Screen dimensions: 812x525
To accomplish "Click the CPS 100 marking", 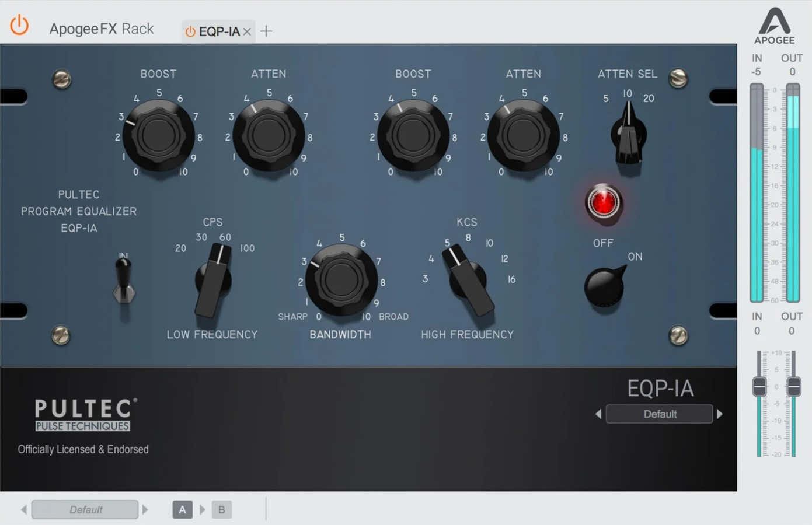I will pyautogui.click(x=248, y=249).
